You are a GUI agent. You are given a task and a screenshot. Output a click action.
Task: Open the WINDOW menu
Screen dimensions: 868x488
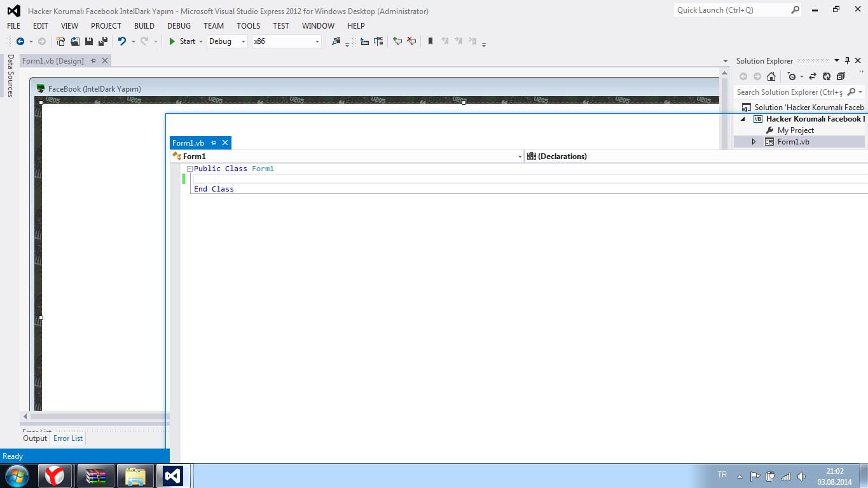(318, 26)
